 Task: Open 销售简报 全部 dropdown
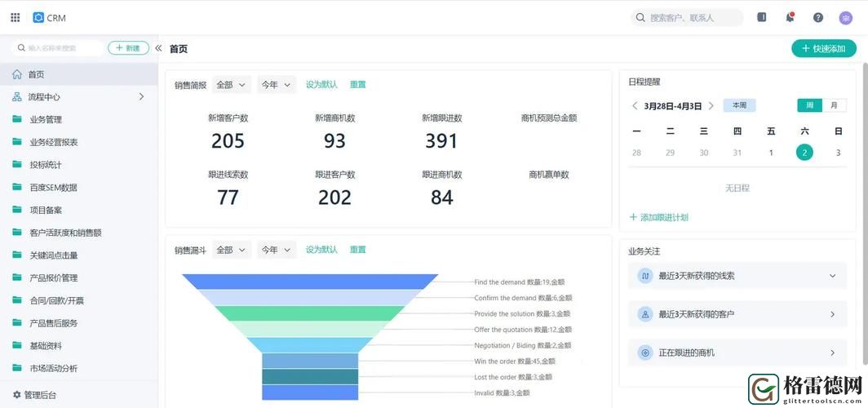click(x=232, y=85)
